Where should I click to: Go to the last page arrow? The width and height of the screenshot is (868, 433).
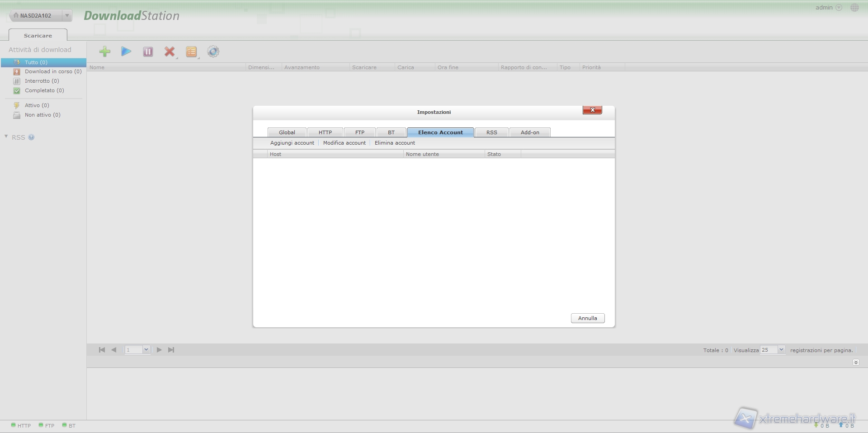tap(171, 350)
